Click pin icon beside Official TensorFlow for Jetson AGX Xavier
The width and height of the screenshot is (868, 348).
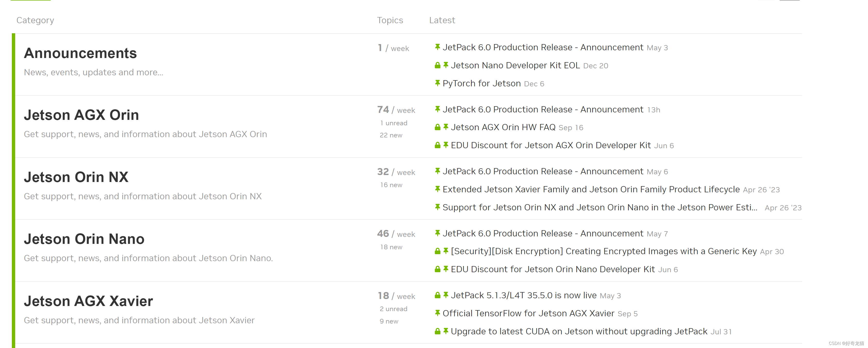pos(437,313)
